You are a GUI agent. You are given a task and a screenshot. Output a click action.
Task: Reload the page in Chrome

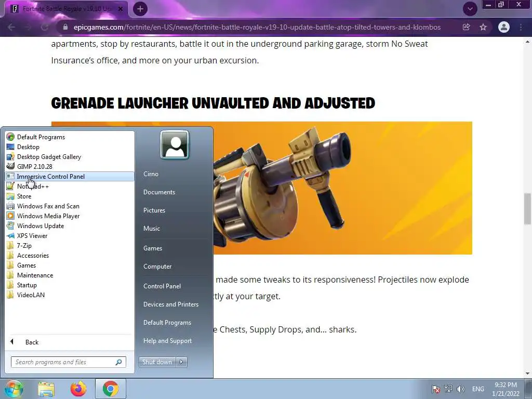[x=45, y=27]
